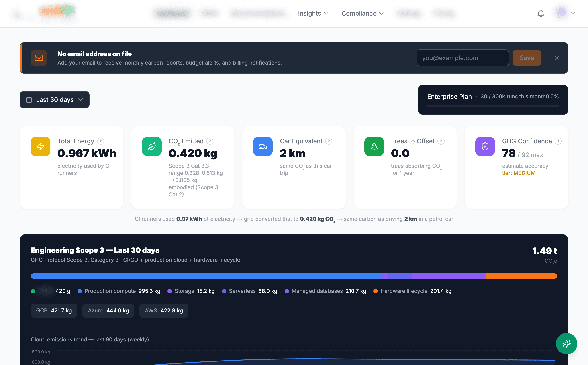
Task: Click the 2 km car value
Action: [292, 153]
